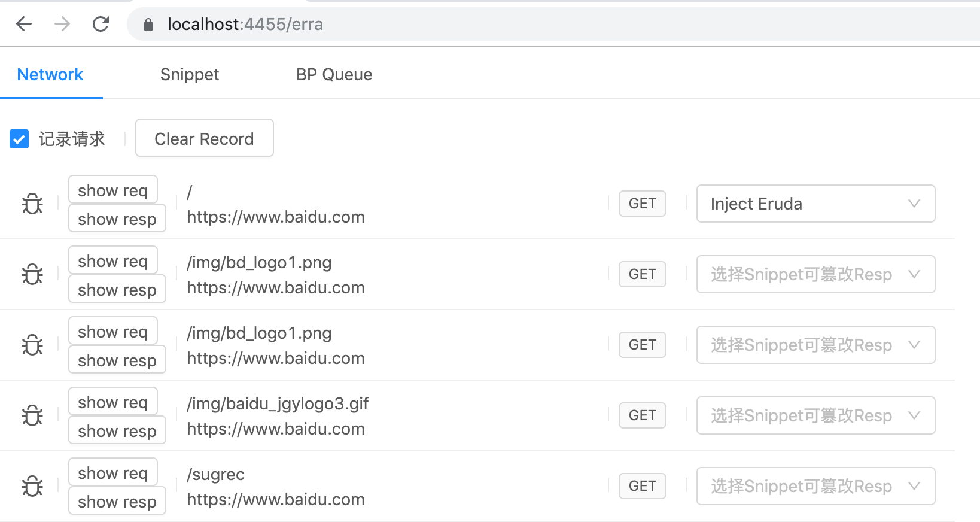980x522 pixels.
Task: Uncheck the 记录请求 checkbox
Action: (x=19, y=139)
